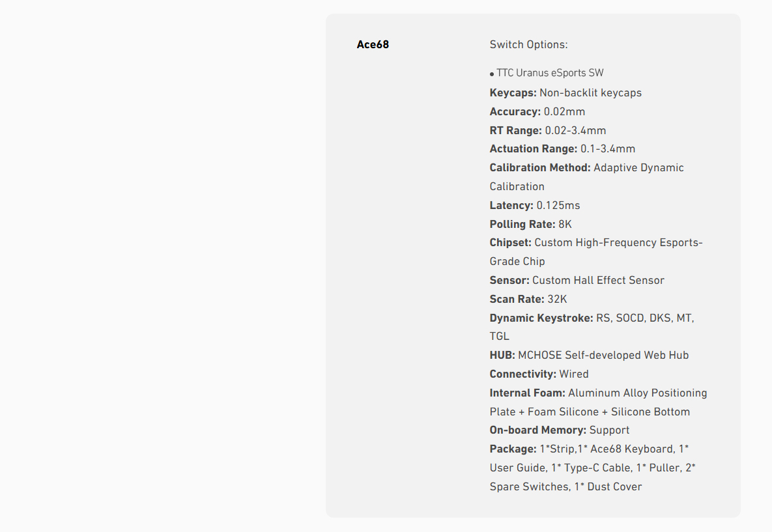
Task: Click the Accuracy 0.02mm line
Action: [537, 111]
